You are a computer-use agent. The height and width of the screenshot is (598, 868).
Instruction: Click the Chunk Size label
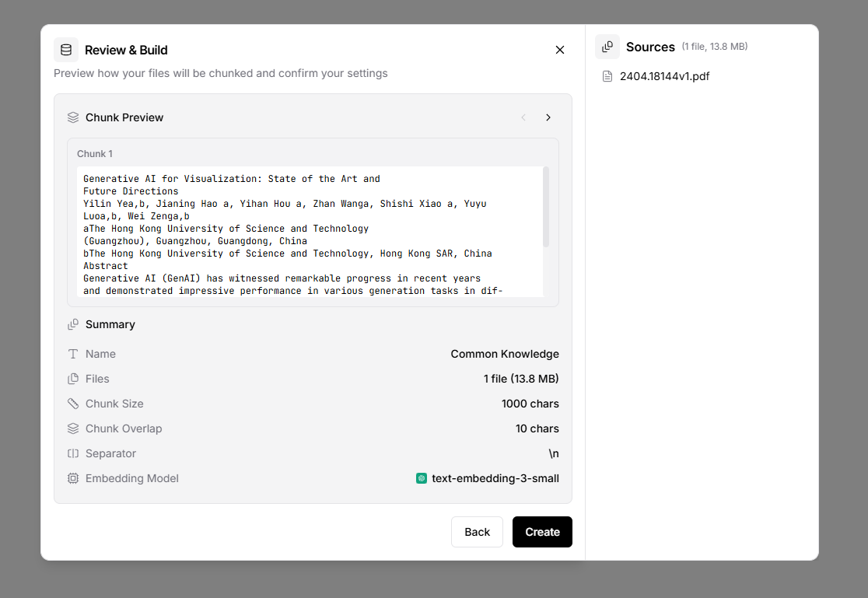click(x=114, y=404)
